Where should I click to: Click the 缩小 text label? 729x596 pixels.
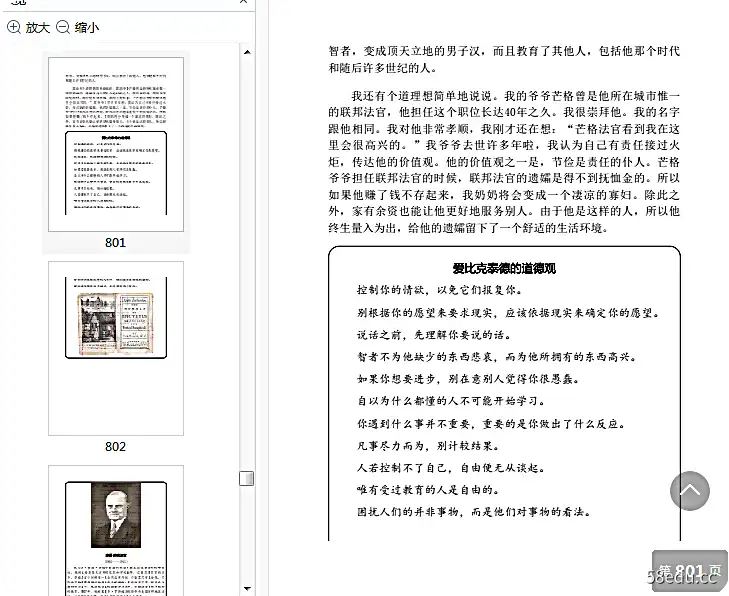coord(87,28)
